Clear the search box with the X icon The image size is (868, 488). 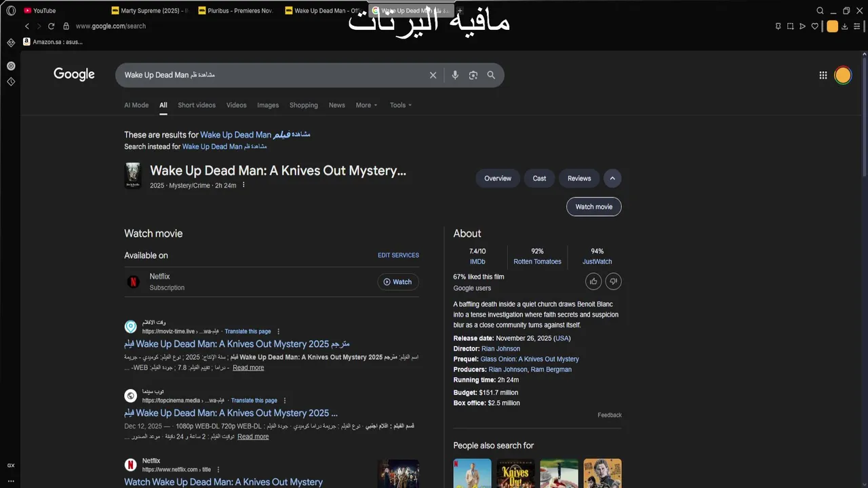(433, 75)
